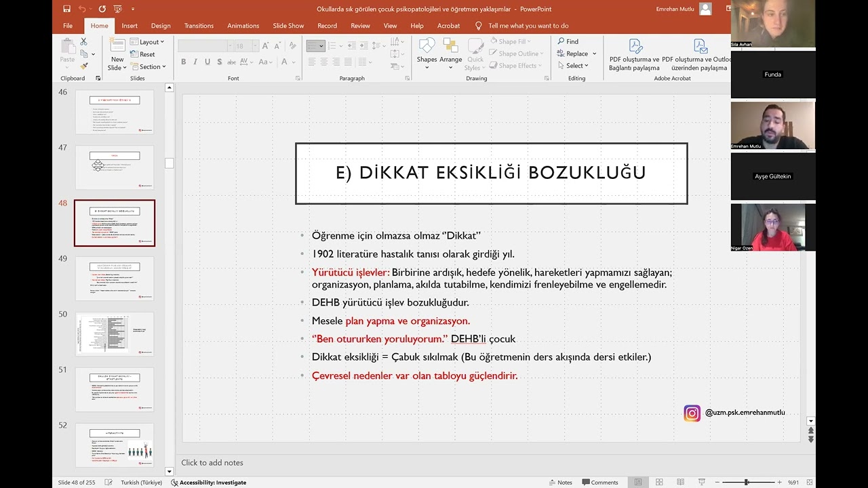The width and height of the screenshot is (868, 488).
Task: Click the Fit slide to window icon
Action: pyautogui.click(x=810, y=482)
